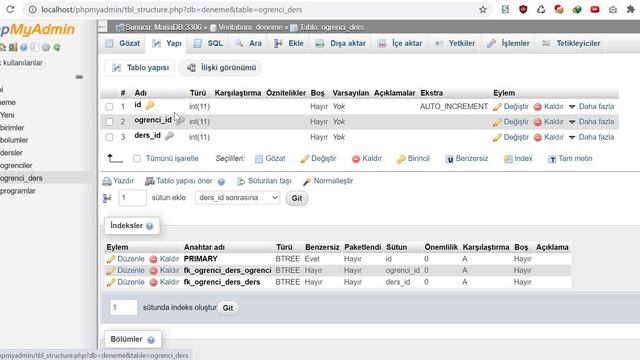Image resolution: width=640 pixels, height=360 pixels.
Task: Bookmark this page with the star icon
Action: click(x=483, y=9)
